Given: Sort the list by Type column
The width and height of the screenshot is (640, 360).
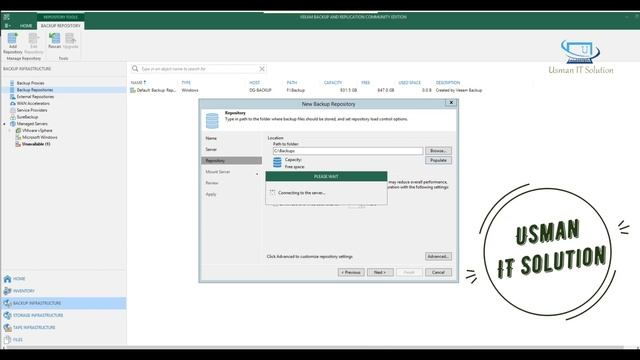Looking at the screenshot, I should 186,82.
